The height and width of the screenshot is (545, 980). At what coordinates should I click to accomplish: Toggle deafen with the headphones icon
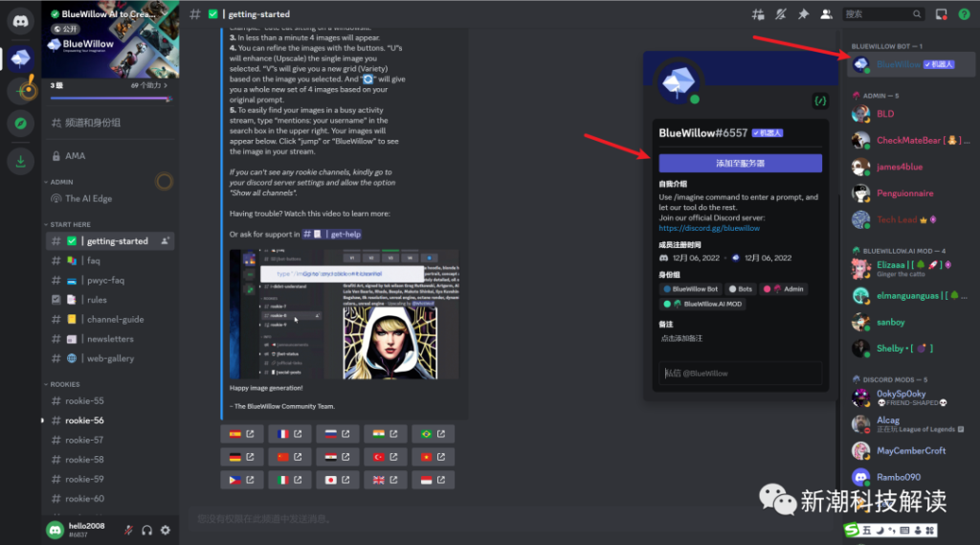pyautogui.click(x=146, y=530)
